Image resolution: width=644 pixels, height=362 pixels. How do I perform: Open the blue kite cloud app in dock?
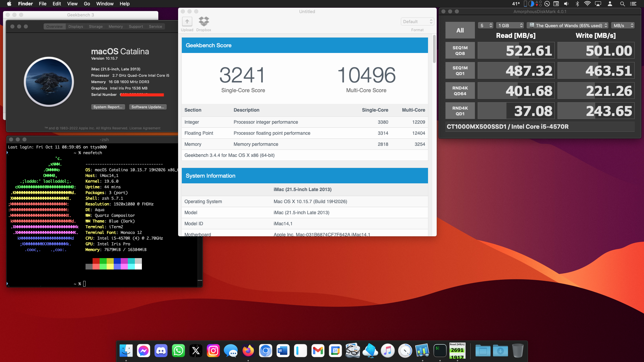tap(370, 351)
